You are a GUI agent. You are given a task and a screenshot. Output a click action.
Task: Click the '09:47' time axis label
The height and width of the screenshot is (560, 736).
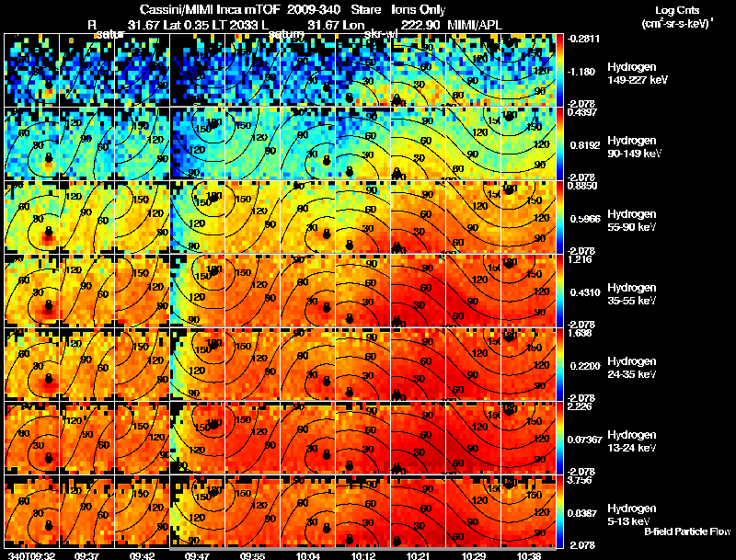197,555
